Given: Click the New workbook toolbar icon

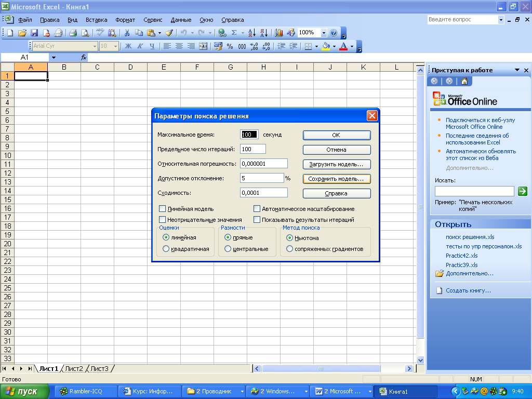Looking at the screenshot, I should coord(10,33).
